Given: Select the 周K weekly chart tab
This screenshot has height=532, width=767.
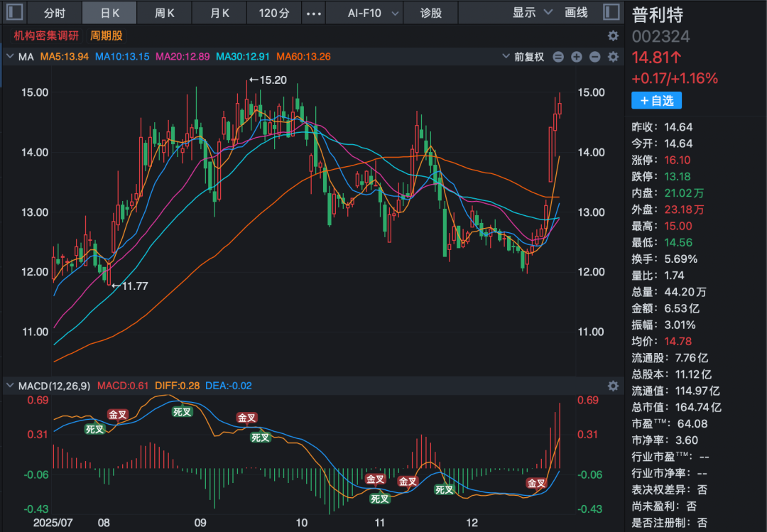Looking at the screenshot, I should pos(165,13).
